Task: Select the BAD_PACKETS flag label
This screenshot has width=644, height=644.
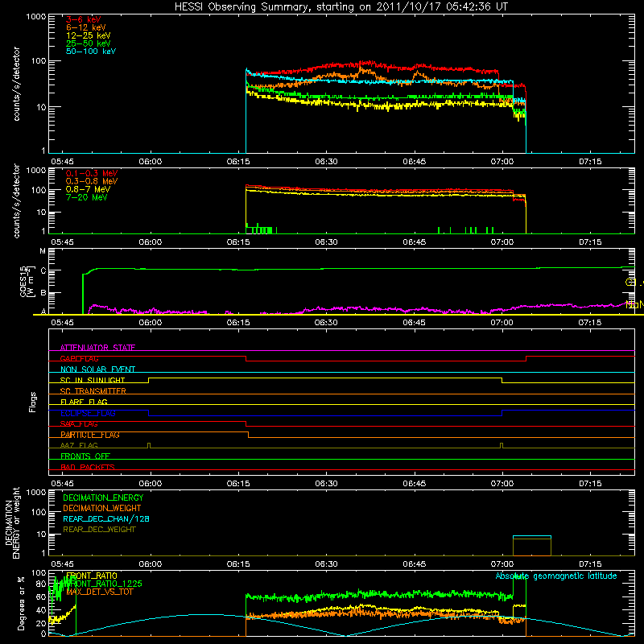Action: coord(88,467)
